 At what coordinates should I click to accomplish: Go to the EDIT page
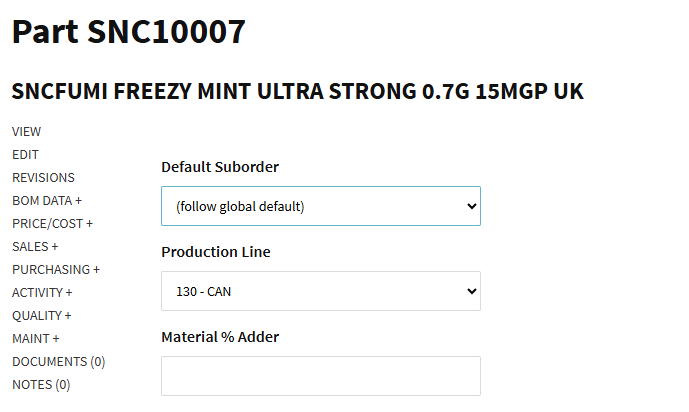coord(26,155)
